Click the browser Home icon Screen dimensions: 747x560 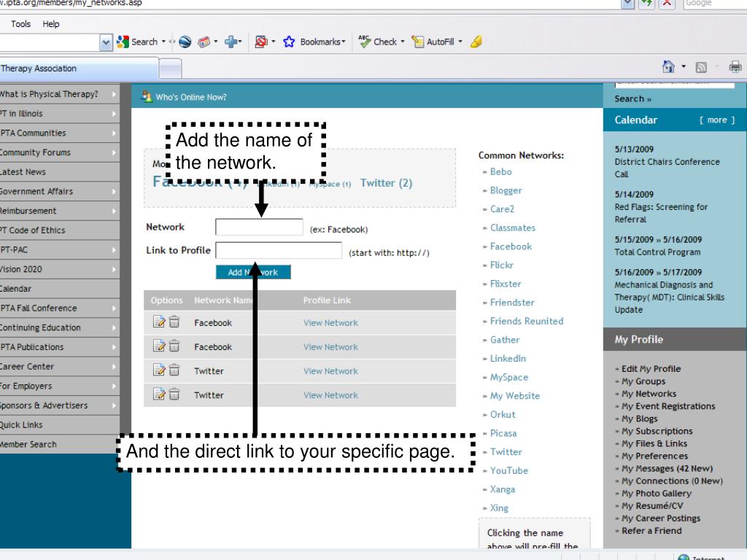pyautogui.click(x=668, y=66)
